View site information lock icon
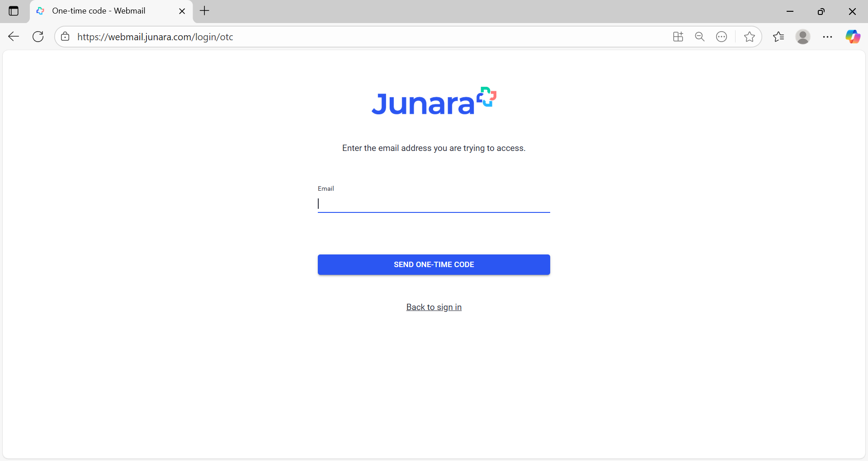 click(65, 37)
